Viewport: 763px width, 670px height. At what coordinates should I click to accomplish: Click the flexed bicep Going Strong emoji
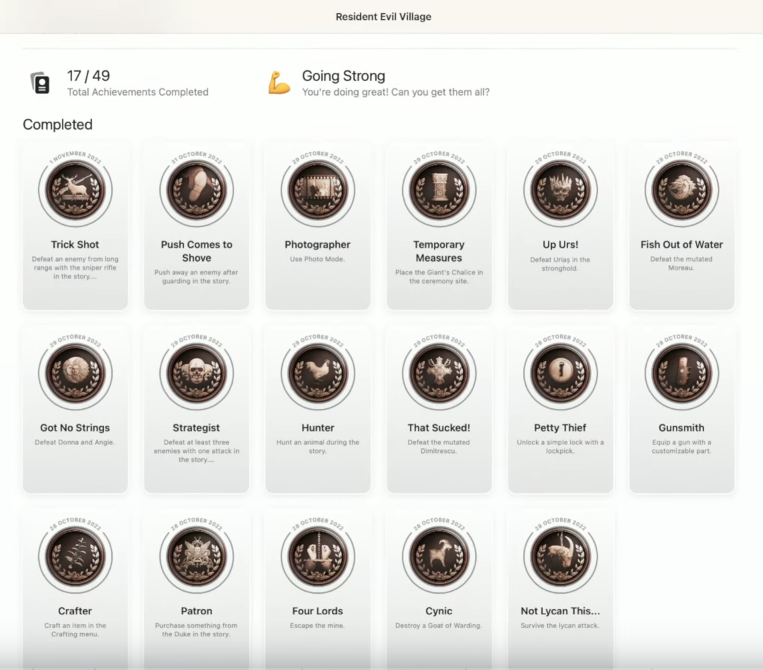coord(279,83)
